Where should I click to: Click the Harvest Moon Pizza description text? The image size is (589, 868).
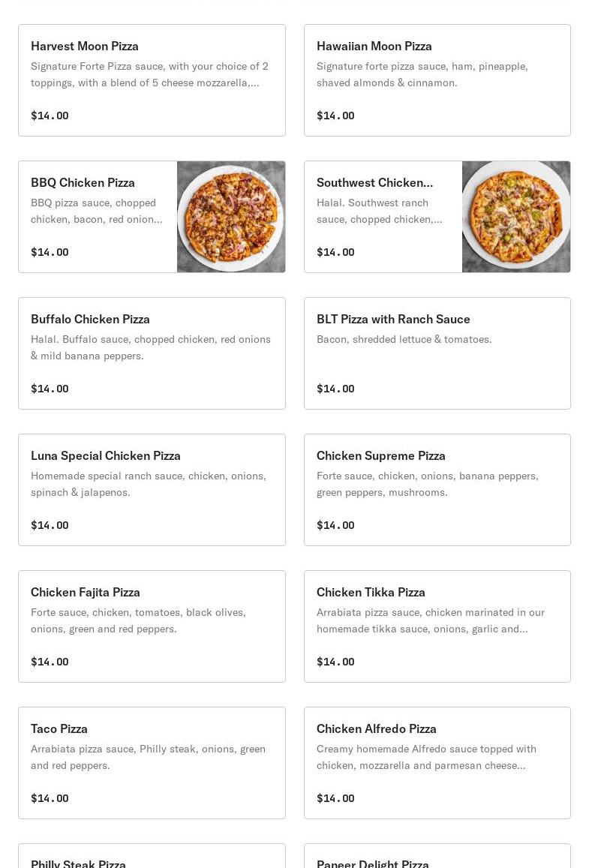click(x=149, y=74)
